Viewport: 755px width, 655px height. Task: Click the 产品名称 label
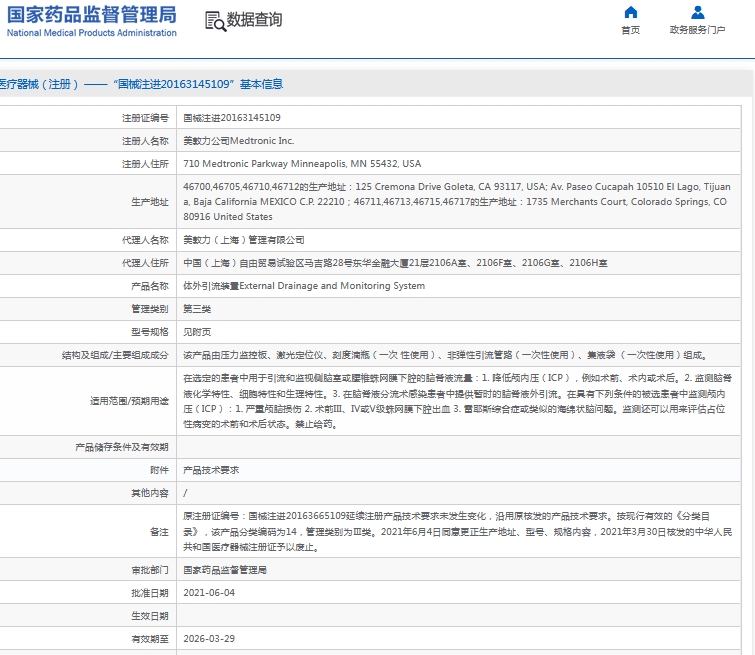click(150, 286)
